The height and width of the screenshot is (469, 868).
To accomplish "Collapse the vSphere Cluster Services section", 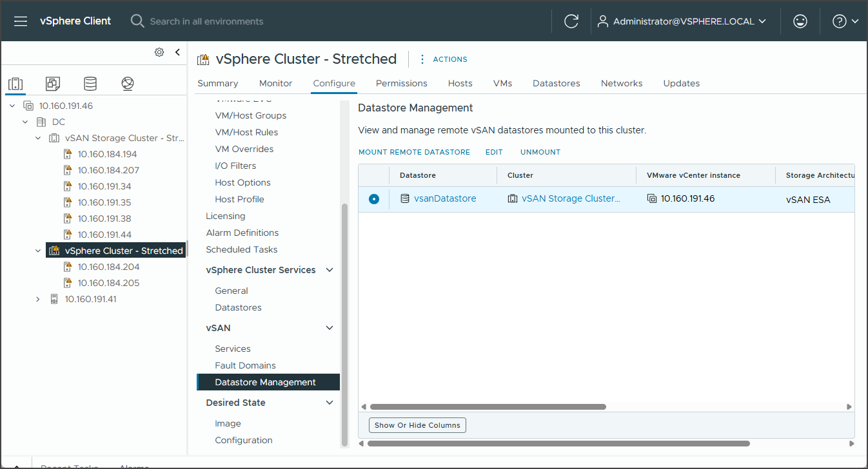I will [x=330, y=269].
